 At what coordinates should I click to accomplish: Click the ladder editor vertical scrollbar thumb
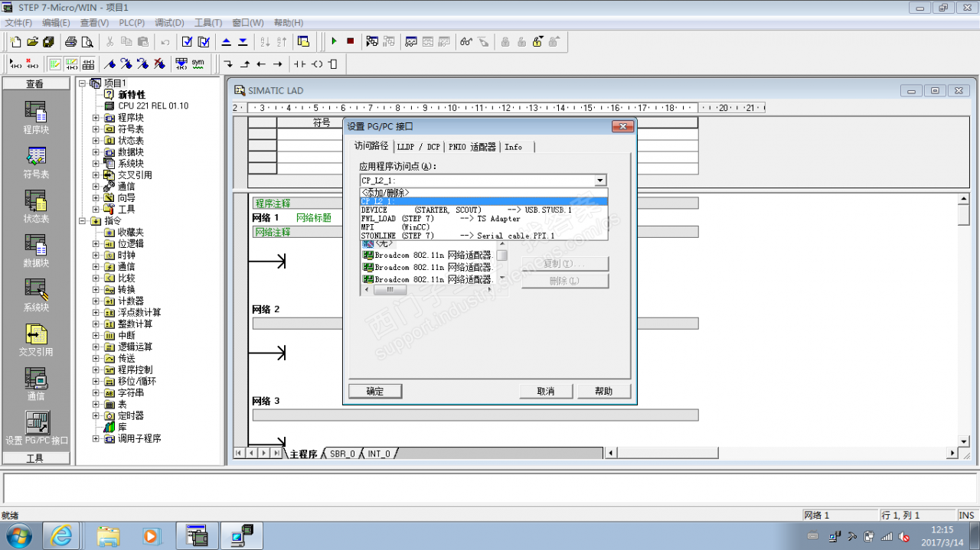pos(964,216)
